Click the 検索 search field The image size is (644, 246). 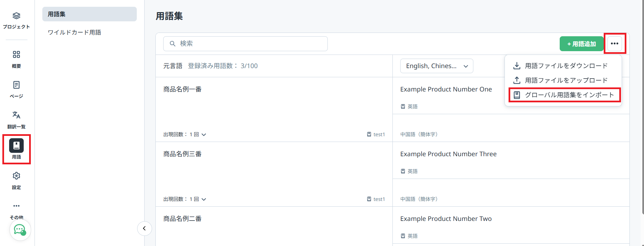click(x=245, y=44)
